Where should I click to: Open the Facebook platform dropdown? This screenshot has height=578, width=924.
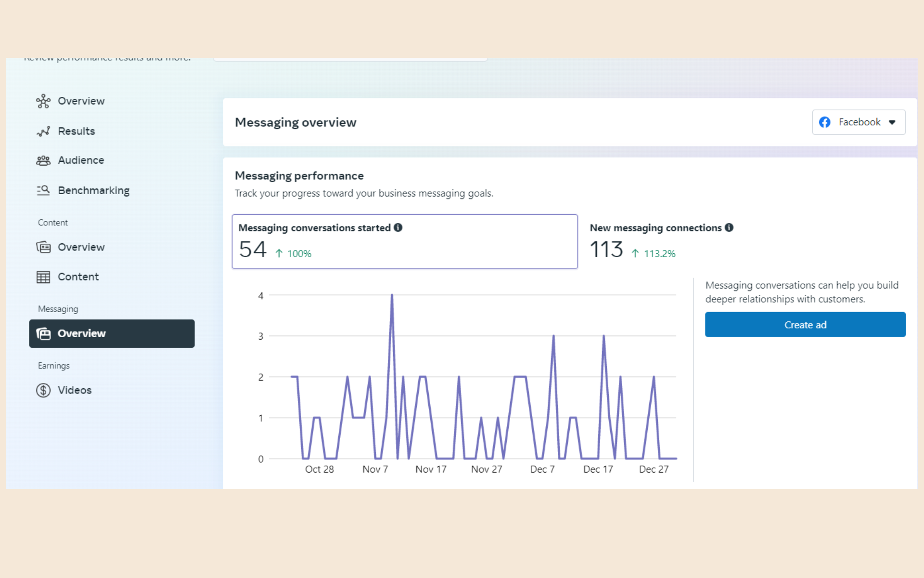click(859, 122)
